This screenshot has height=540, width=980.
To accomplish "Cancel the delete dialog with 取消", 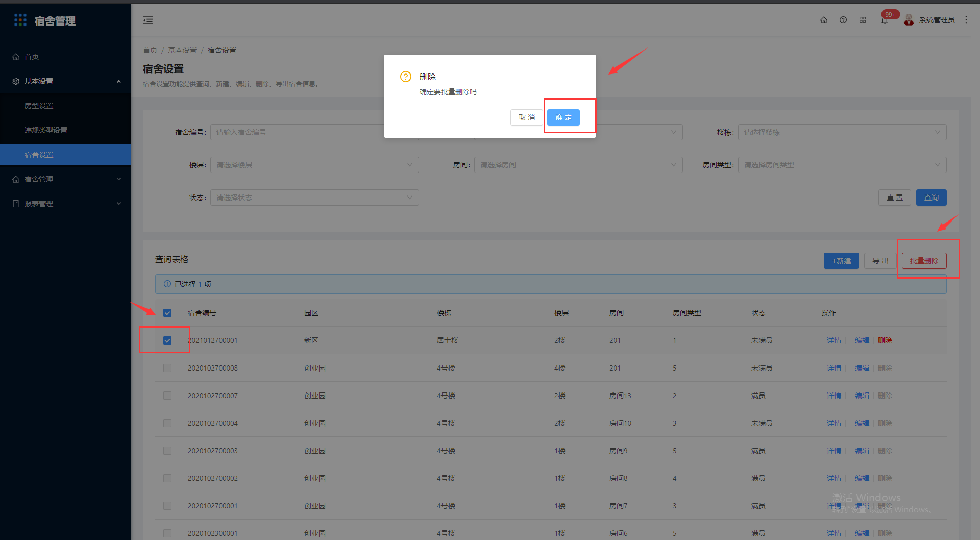I will click(527, 117).
